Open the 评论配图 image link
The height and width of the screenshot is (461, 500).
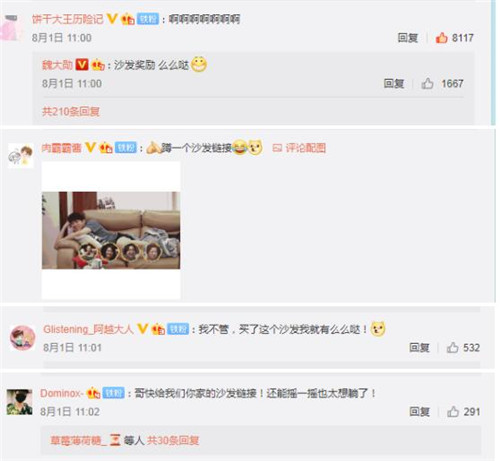pyautogui.click(x=299, y=148)
